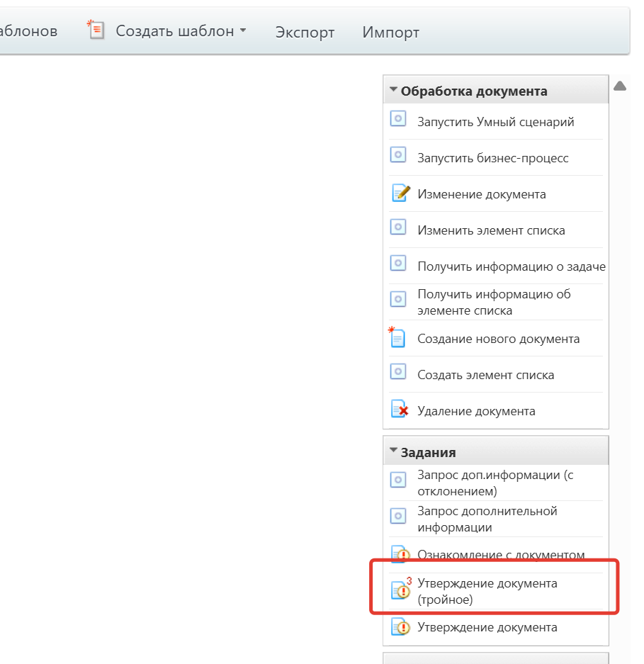Click the Удаление документа red cross icon
The height and width of the screenshot is (664, 644).
400,410
